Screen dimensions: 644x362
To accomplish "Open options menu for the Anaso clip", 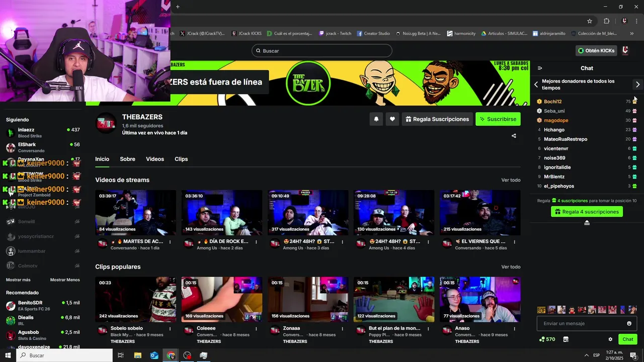I will pos(514,329).
